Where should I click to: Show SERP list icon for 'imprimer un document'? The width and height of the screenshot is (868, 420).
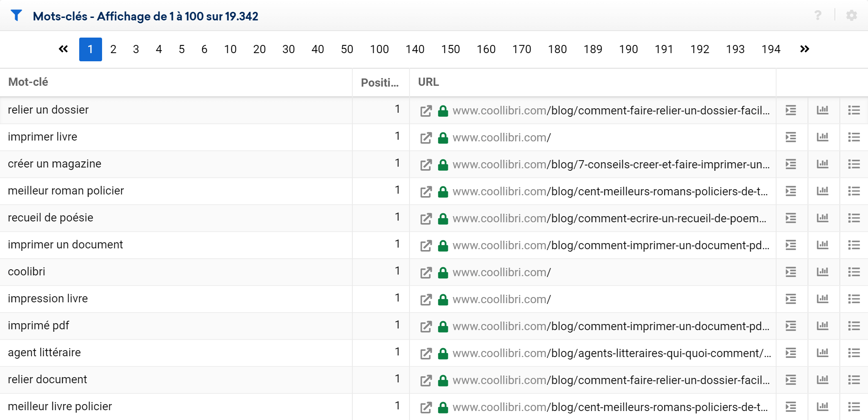(791, 245)
